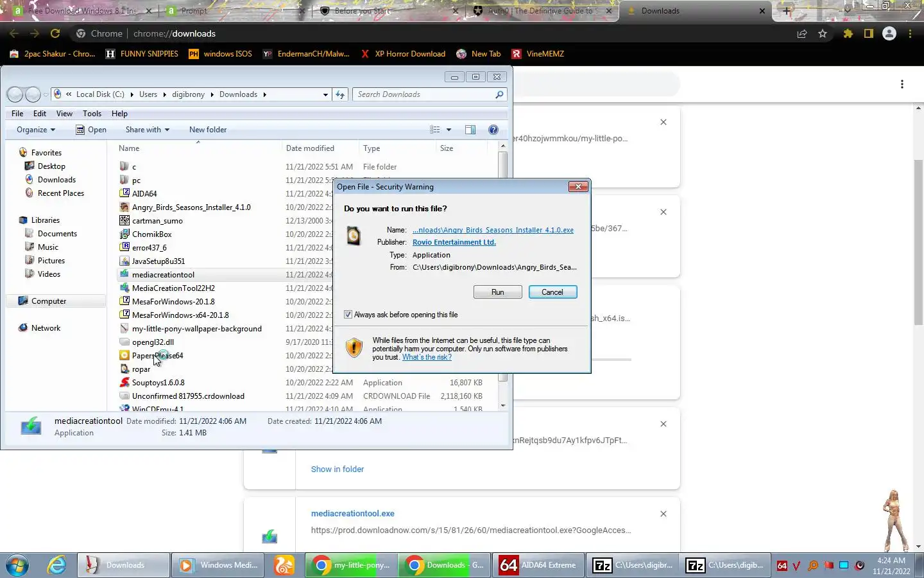The image size is (924, 578).
Task: Remove the mediacreationtool.exe download entry
Action: pyautogui.click(x=663, y=514)
